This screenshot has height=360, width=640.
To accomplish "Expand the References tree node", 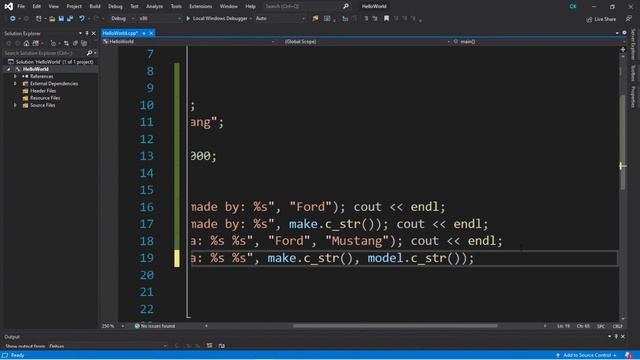I will [x=16, y=76].
